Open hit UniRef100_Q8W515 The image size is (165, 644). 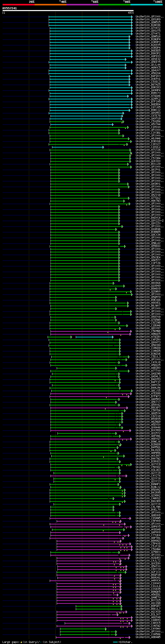pyautogui.click(x=148, y=22)
